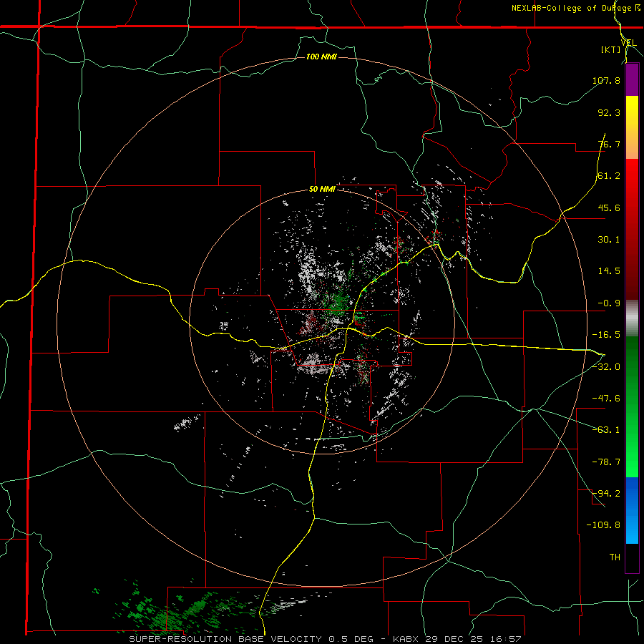The width and height of the screenshot is (644, 644).
Task: Click the 14.5 scale value
Action: click(x=609, y=271)
